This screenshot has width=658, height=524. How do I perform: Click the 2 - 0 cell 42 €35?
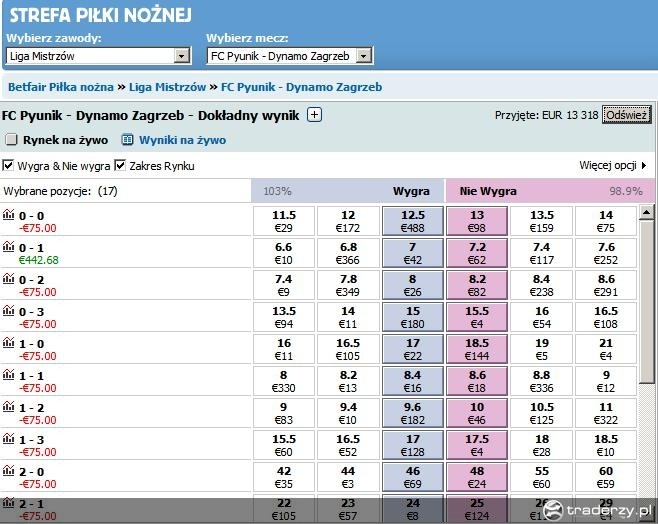tap(284, 477)
